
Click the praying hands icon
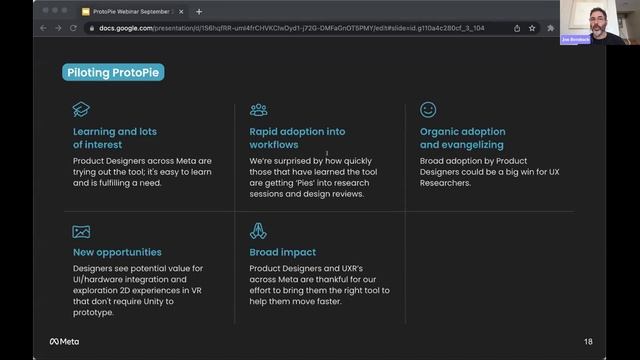coord(258,231)
